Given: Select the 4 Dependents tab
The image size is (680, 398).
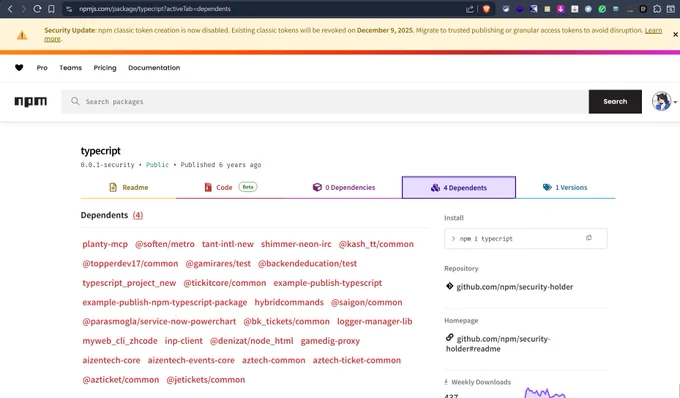Looking at the screenshot, I should coord(459,187).
